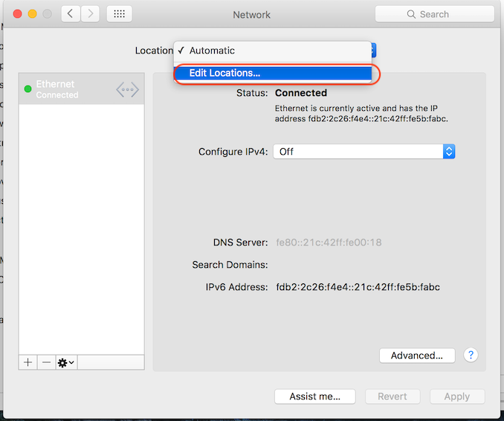Remove the service with the minus button
The image size is (504, 421).
pos(46,362)
